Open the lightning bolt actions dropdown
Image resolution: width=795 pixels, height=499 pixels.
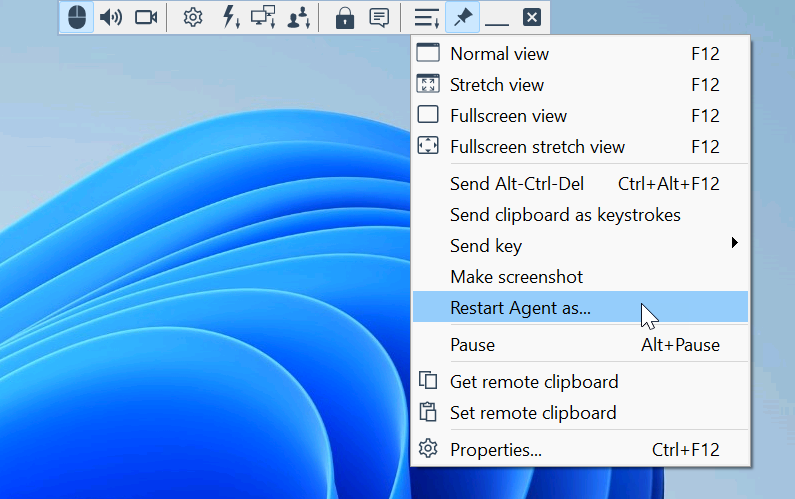(229, 17)
